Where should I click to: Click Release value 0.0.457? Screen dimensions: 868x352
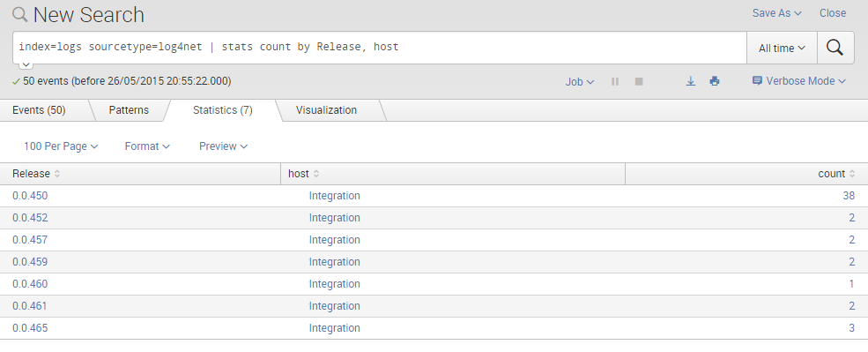30,240
